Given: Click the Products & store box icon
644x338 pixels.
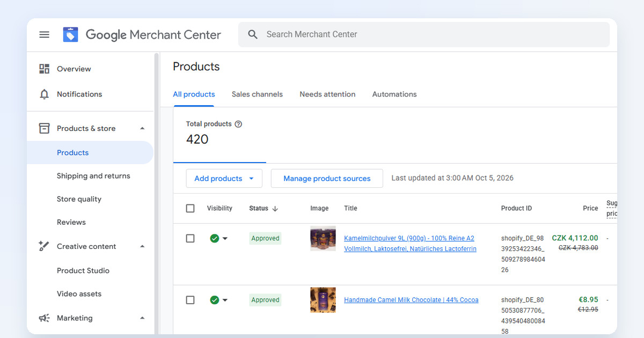Looking at the screenshot, I should (x=45, y=128).
